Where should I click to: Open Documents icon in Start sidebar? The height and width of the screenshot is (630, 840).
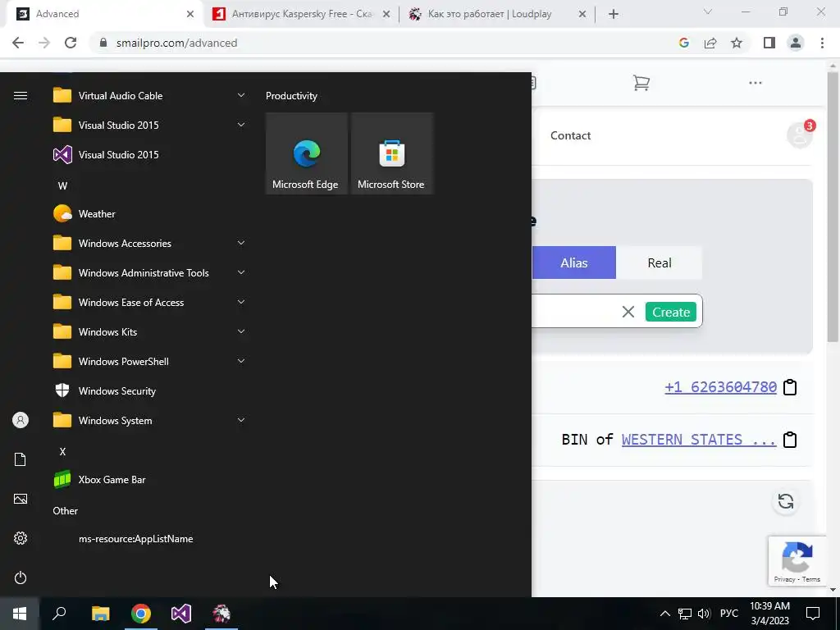tap(21, 459)
